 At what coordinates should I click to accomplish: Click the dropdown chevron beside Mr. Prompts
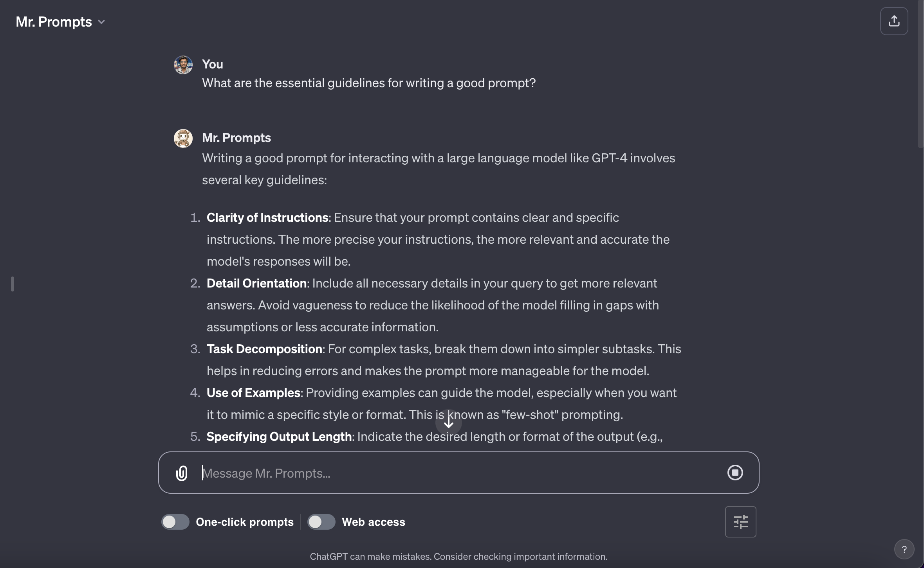[x=101, y=22]
